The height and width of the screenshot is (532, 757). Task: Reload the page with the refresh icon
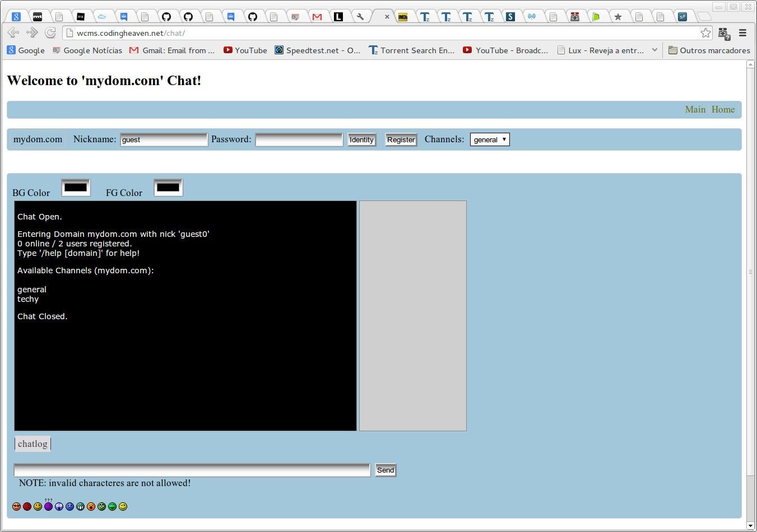50,32
